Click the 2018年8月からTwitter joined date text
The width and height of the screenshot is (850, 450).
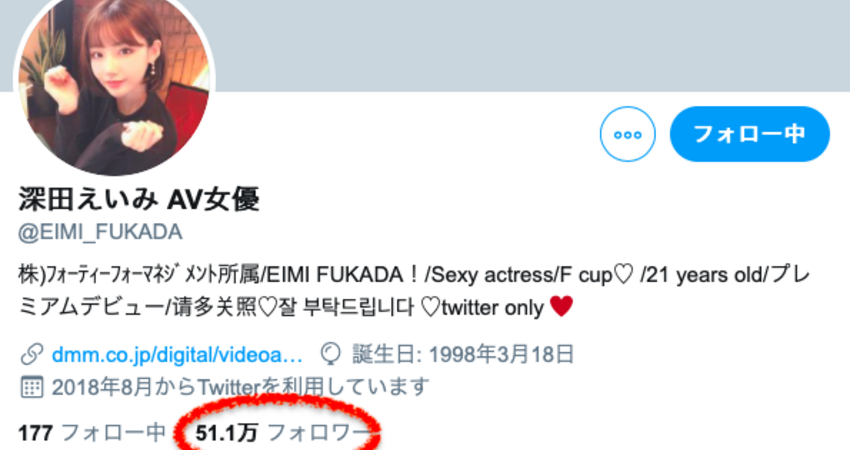point(240,387)
